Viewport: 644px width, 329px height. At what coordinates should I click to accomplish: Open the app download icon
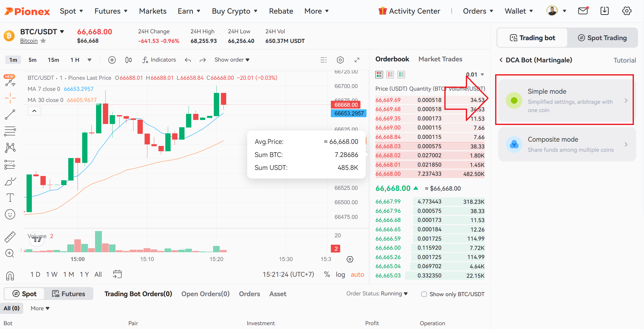pyautogui.click(x=605, y=11)
